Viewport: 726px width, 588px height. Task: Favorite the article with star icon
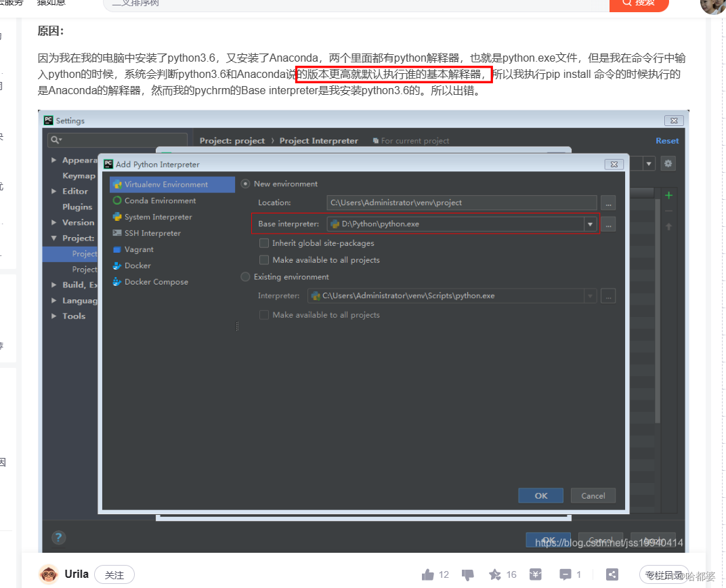coord(495,574)
